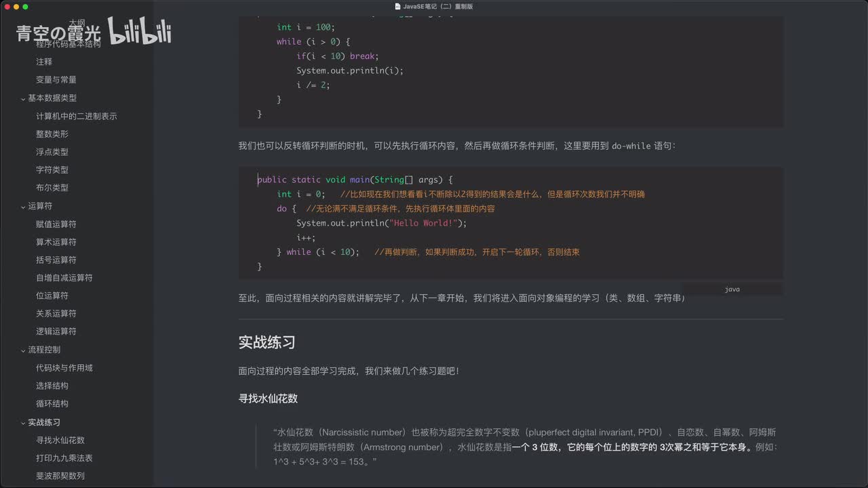Image resolution: width=868 pixels, height=488 pixels.
Task: Click the 流程控制 section label
Action: 44,350
